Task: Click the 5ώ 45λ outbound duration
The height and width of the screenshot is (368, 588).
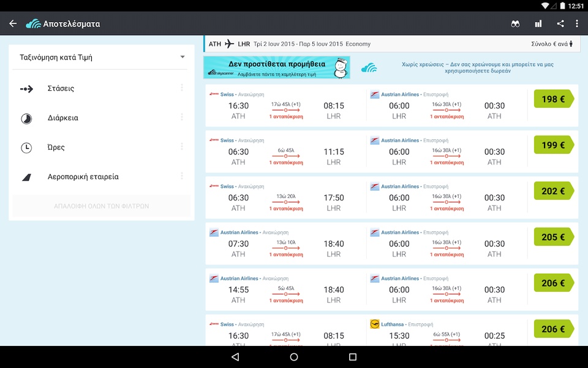Action: 286,288
